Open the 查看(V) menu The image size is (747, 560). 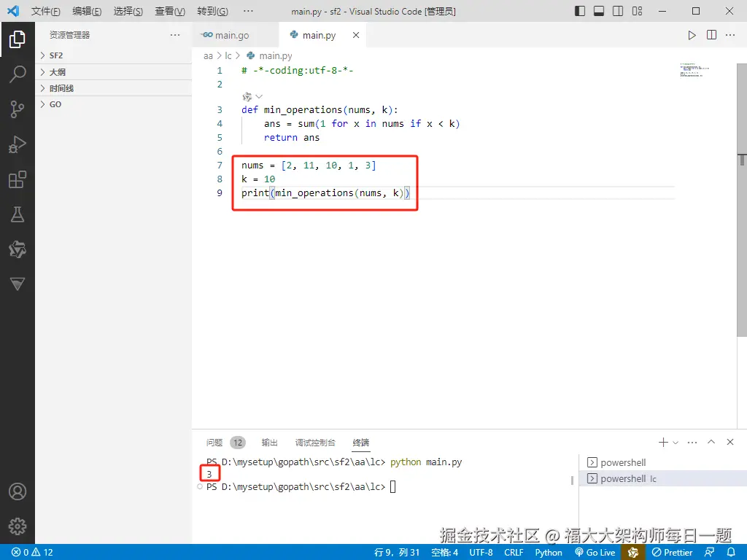point(170,11)
